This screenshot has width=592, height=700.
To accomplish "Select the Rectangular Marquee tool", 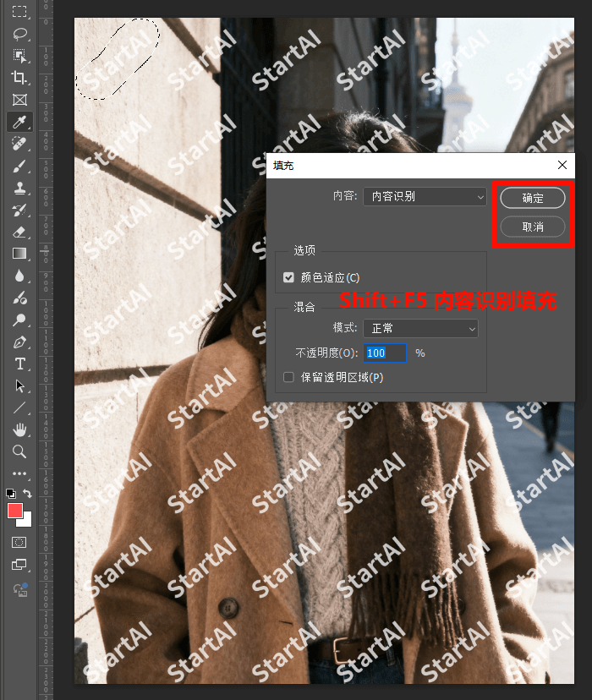I will (19, 12).
